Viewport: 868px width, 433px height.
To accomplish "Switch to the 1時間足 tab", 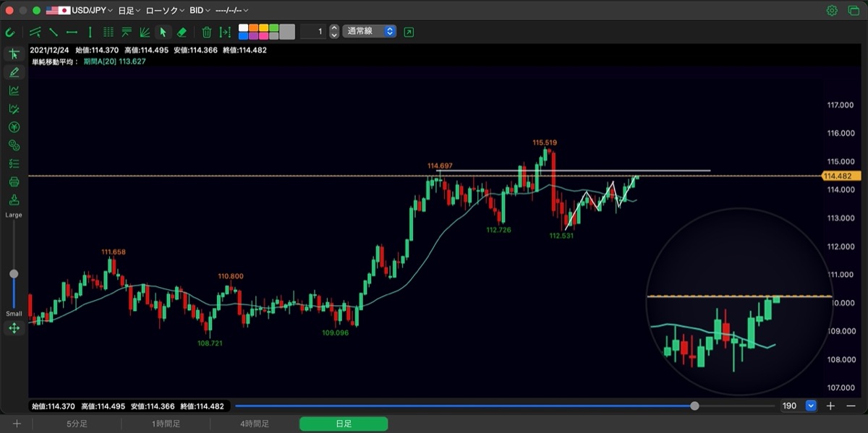I will (166, 424).
